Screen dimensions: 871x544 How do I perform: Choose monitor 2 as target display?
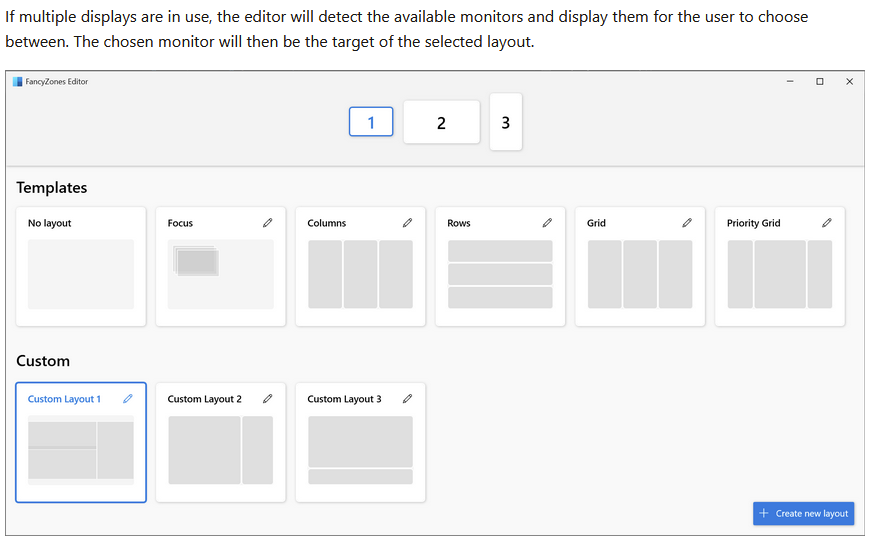[x=441, y=122]
